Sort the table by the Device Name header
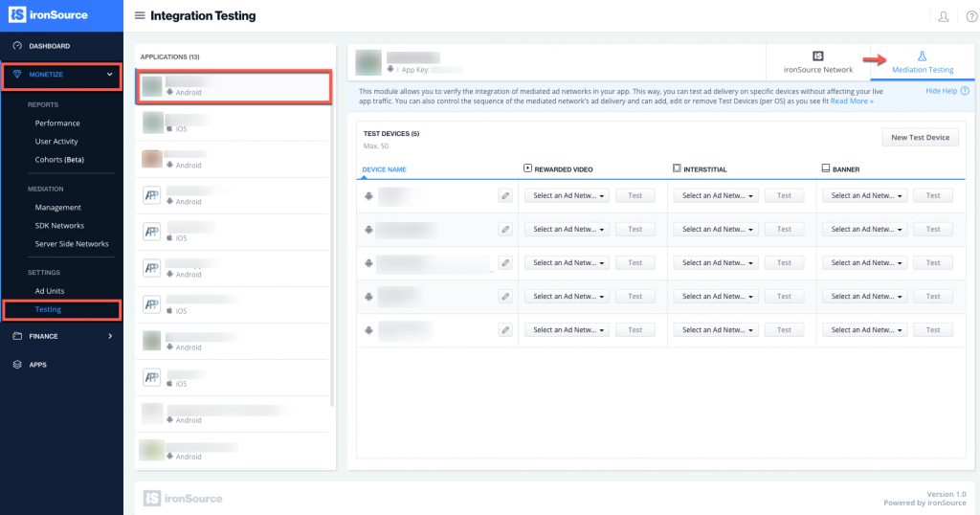The width and height of the screenshot is (980, 515). click(385, 169)
